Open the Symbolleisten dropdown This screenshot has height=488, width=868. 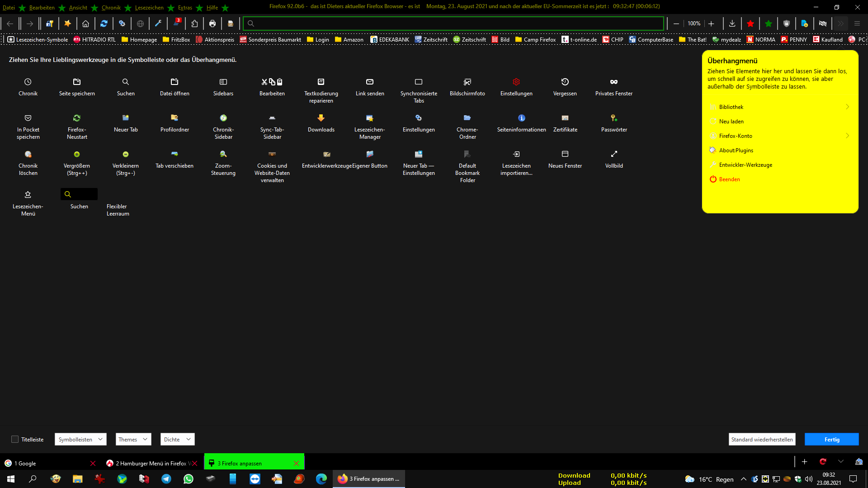tap(80, 439)
